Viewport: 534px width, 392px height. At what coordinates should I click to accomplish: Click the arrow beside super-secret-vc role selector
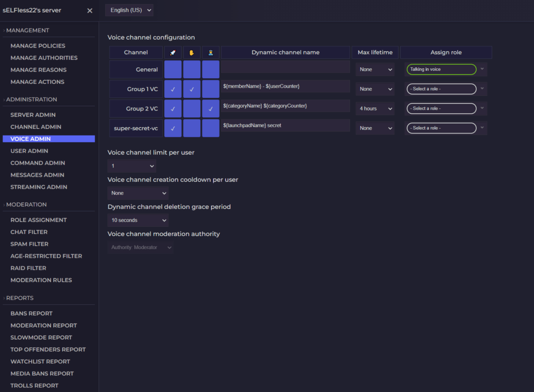(482, 128)
